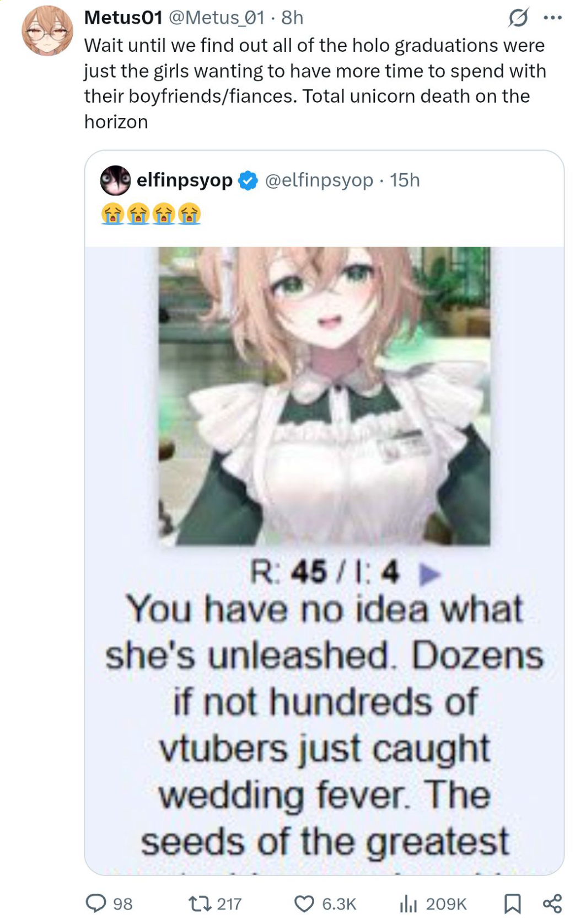This screenshot has height=924, width=586.
Task: Open Metus01's profile avatar
Action: 47,30
